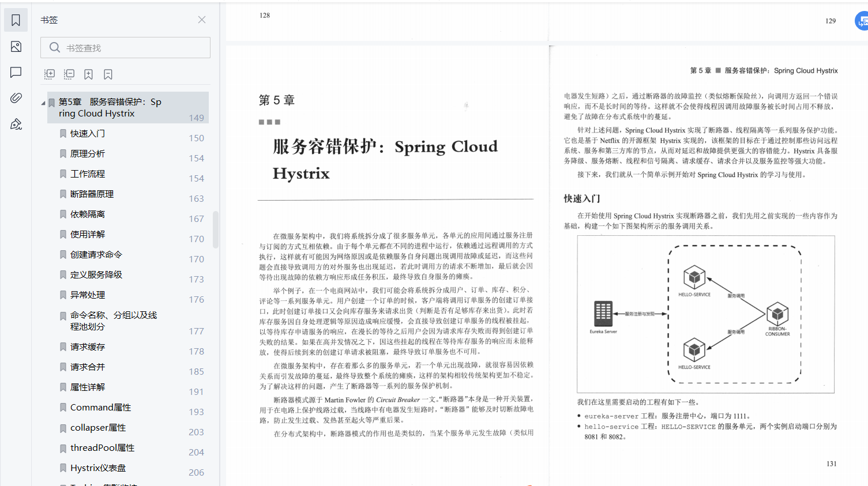The width and height of the screenshot is (868, 486).
Task: Click bookmark icon beside 断路器原理
Action: (63, 194)
